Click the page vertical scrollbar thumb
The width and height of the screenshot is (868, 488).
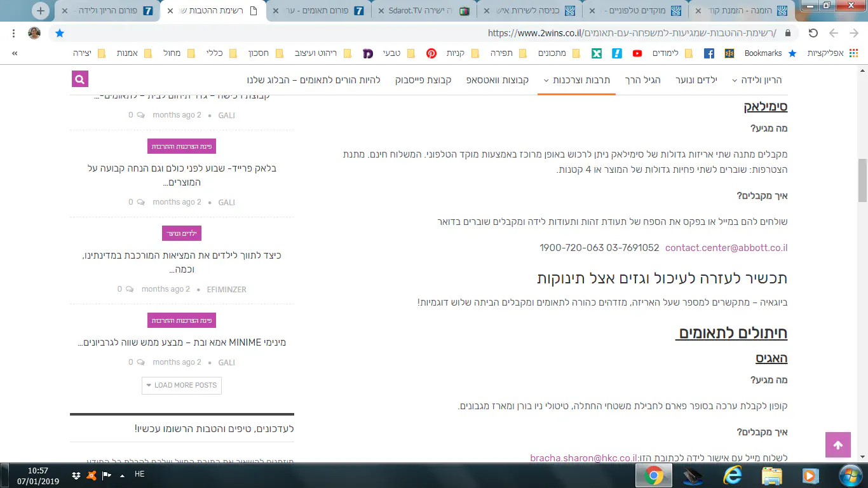[x=862, y=181]
